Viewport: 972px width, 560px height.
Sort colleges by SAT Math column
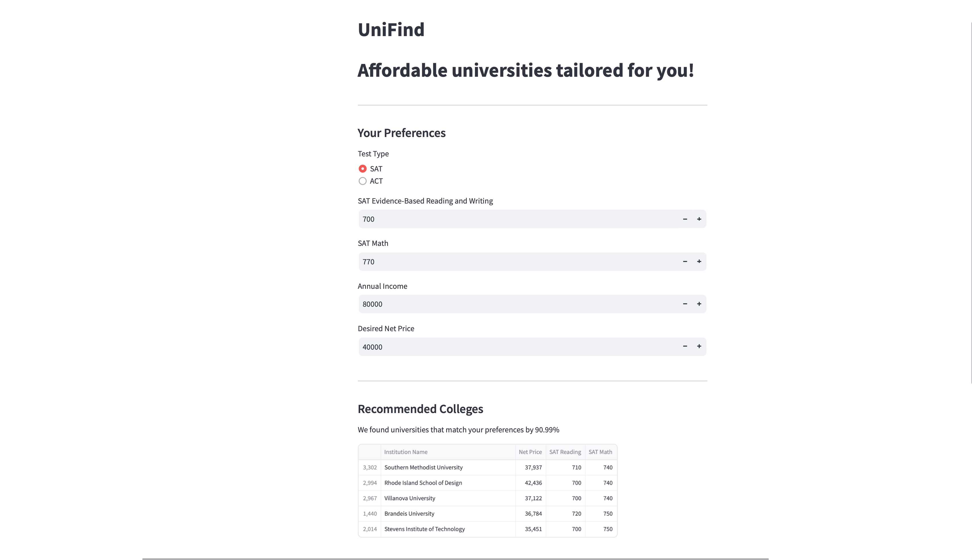click(600, 452)
